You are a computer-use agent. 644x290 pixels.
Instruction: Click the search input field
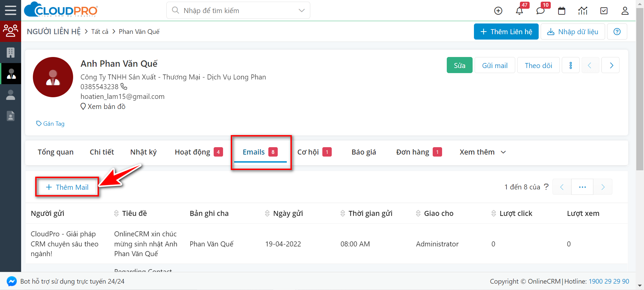click(238, 10)
